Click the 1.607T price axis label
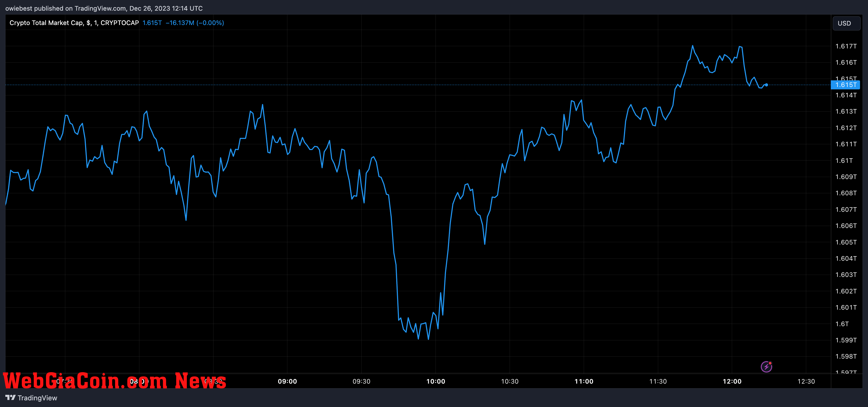868x407 pixels. coord(846,209)
